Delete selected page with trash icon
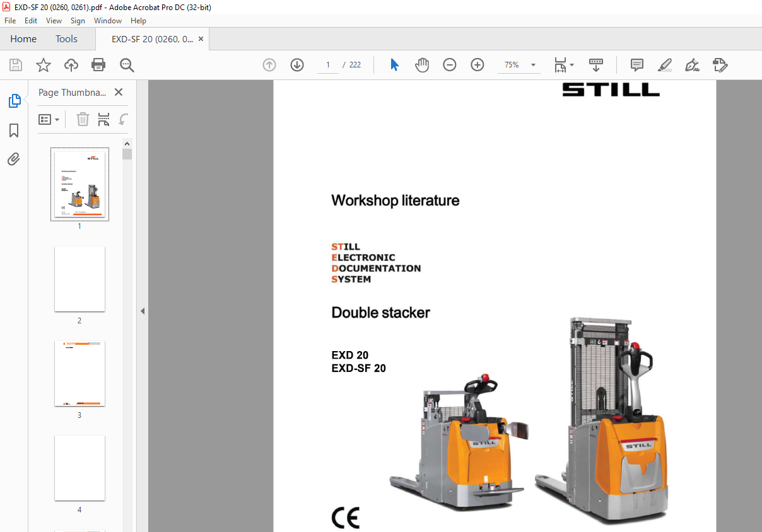The height and width of the screenshot is (532, 762). (x=83, y=119)
